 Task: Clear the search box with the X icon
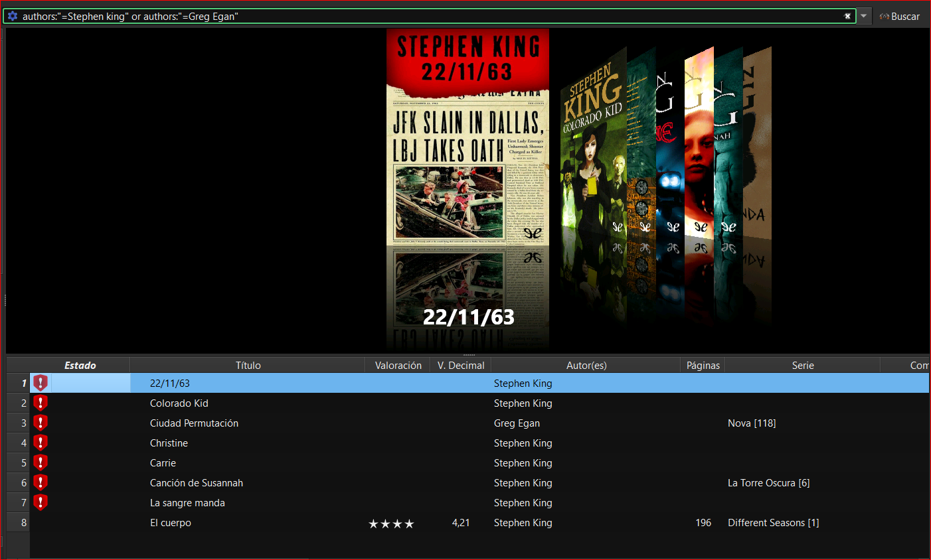click(847, 16)
